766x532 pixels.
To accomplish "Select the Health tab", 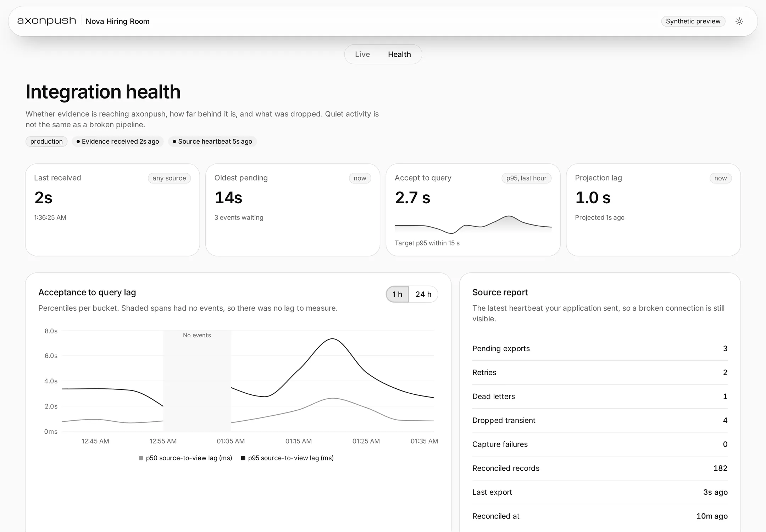I will [x=399, y=54].
